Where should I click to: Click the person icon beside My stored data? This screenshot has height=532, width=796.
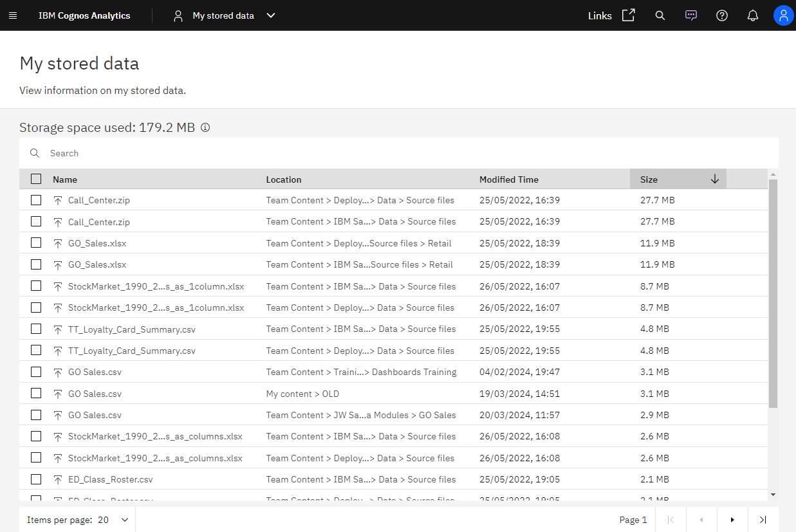(178, 15)
